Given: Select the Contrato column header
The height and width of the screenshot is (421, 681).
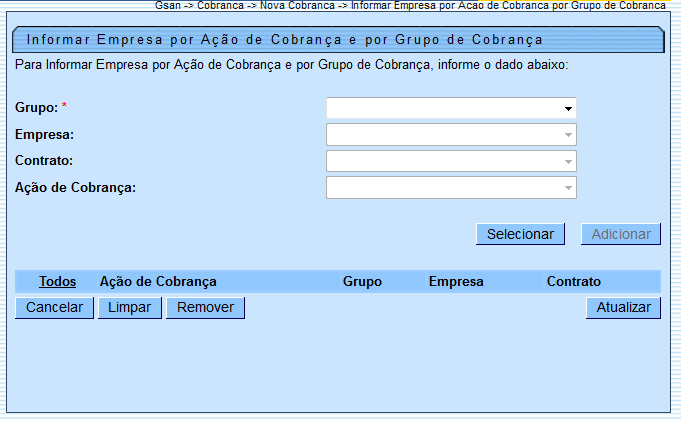Looking at the screenshot, I should 574,282.
